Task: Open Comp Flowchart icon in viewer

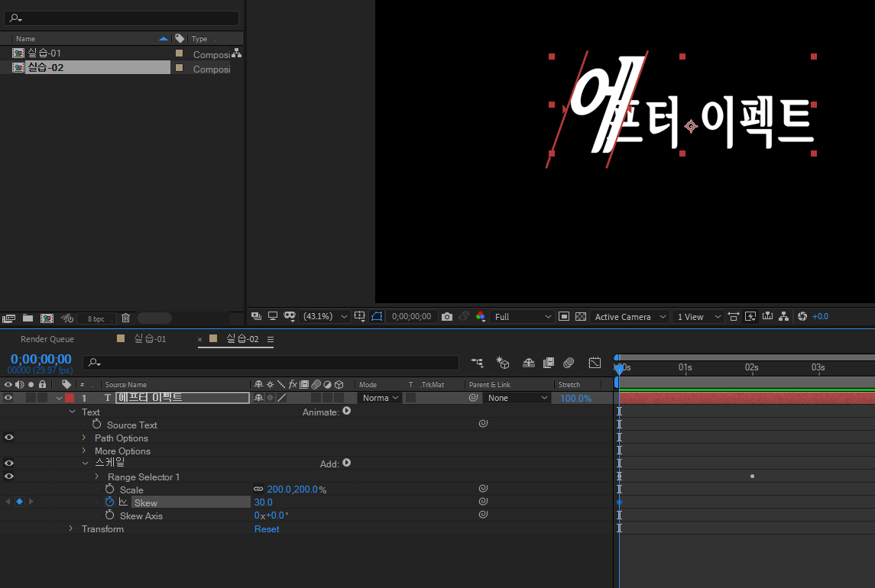Action: pos(784,316)
